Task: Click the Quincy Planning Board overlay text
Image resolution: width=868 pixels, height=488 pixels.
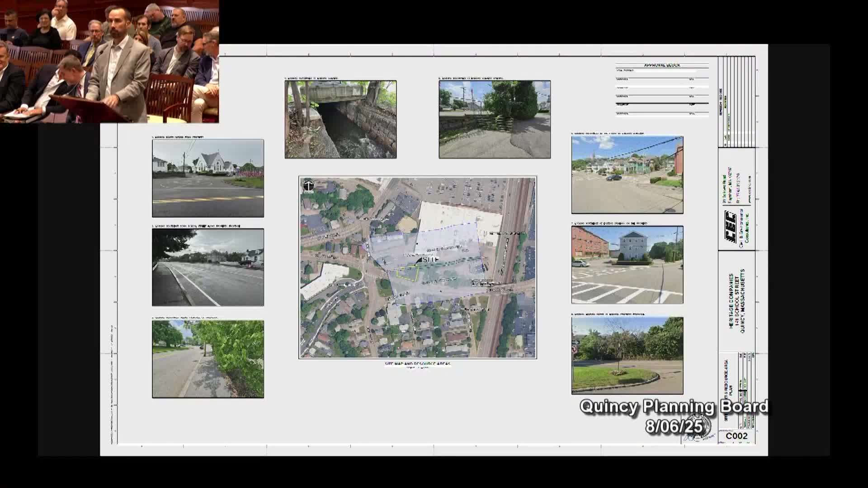Action: (x=674, y=406)
